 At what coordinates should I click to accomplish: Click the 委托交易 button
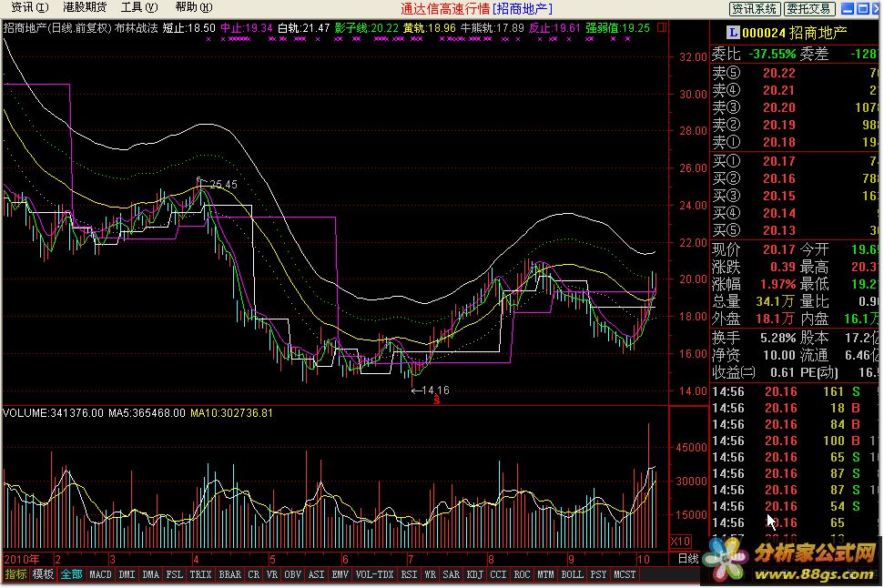click(808, 8)
